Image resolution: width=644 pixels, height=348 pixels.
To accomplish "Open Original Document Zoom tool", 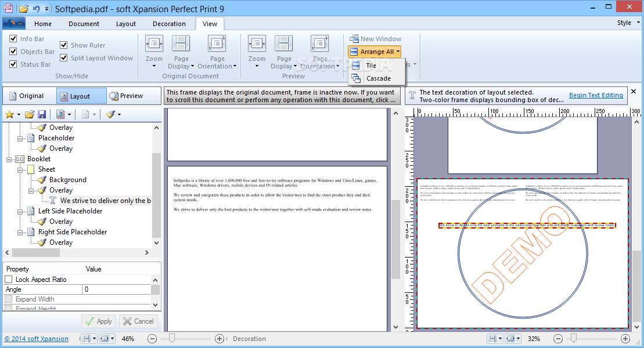I will tap(154, 52).
